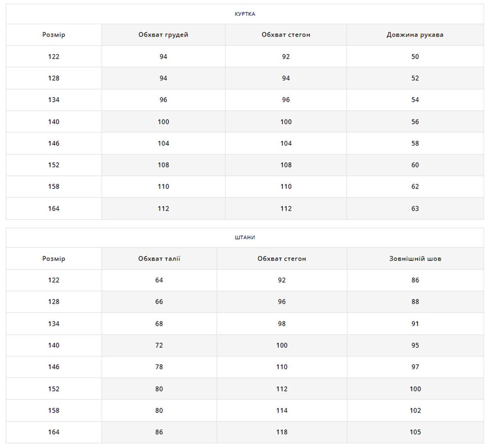Click the "Обхват талії" column header
The image size is (492, 448).
(x=159, y=258)
